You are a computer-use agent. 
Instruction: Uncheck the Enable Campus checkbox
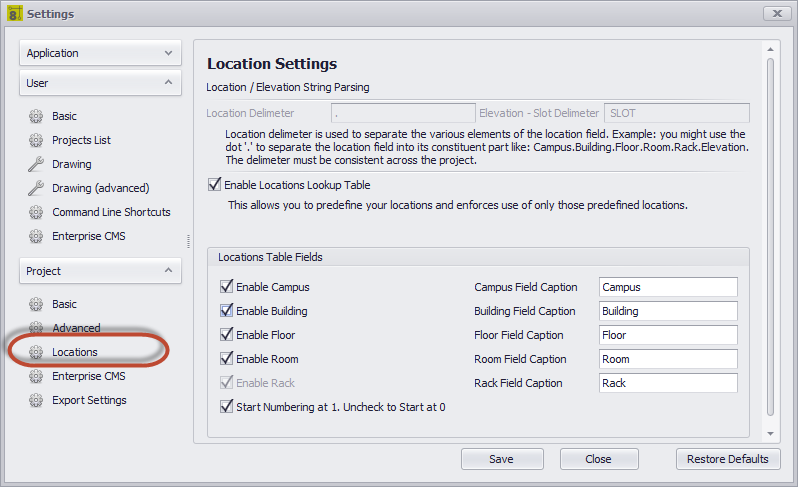(x=226, y=286)
